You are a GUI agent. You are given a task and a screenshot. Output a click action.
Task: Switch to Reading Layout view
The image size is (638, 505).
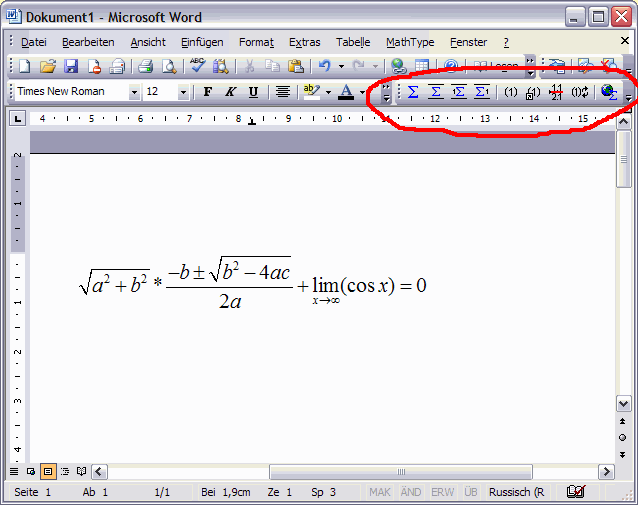coord(81,472)
